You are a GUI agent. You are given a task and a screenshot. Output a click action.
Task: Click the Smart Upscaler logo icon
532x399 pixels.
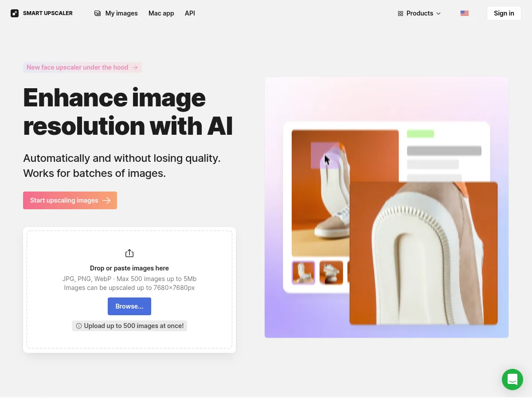[x=15, y=13]
